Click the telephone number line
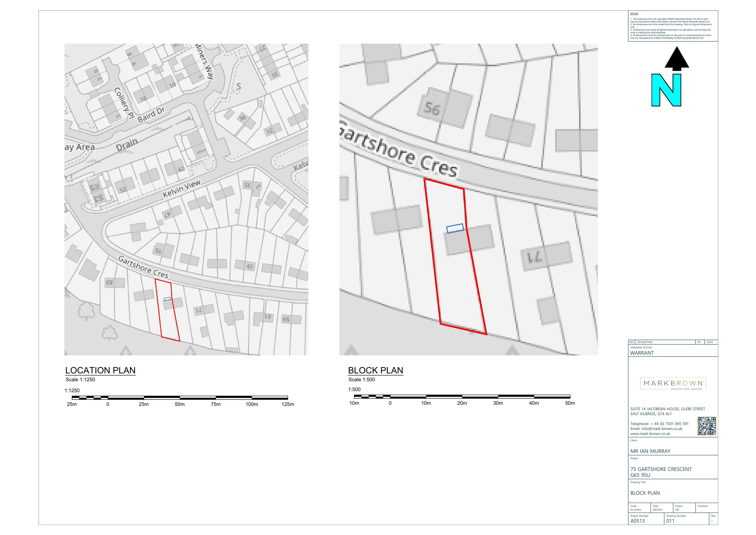The width and height of the screenshot is (756, 535). pyautogui.click(x=659, y=424)
